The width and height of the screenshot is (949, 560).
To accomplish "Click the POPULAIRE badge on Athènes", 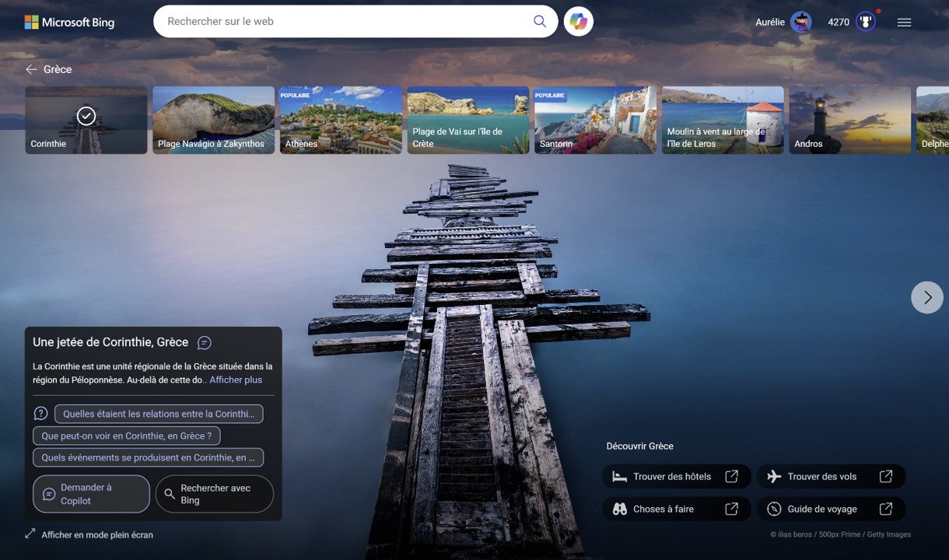I will click(296, 95).
